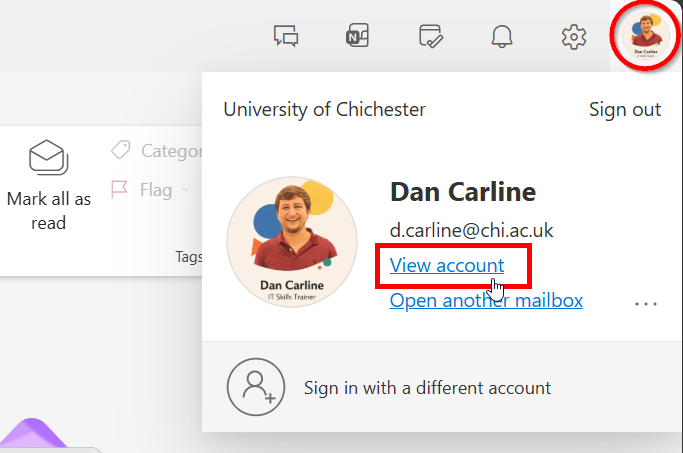Screen dimensions: 683x453
Task: Open the My Day calendar-check icon
Action: click(430, 37)
